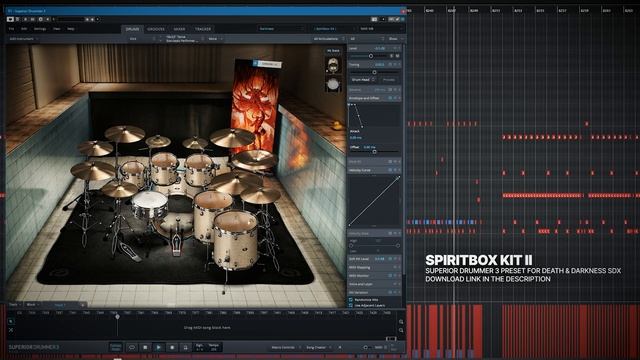Open the GROOVES tab

156,29
